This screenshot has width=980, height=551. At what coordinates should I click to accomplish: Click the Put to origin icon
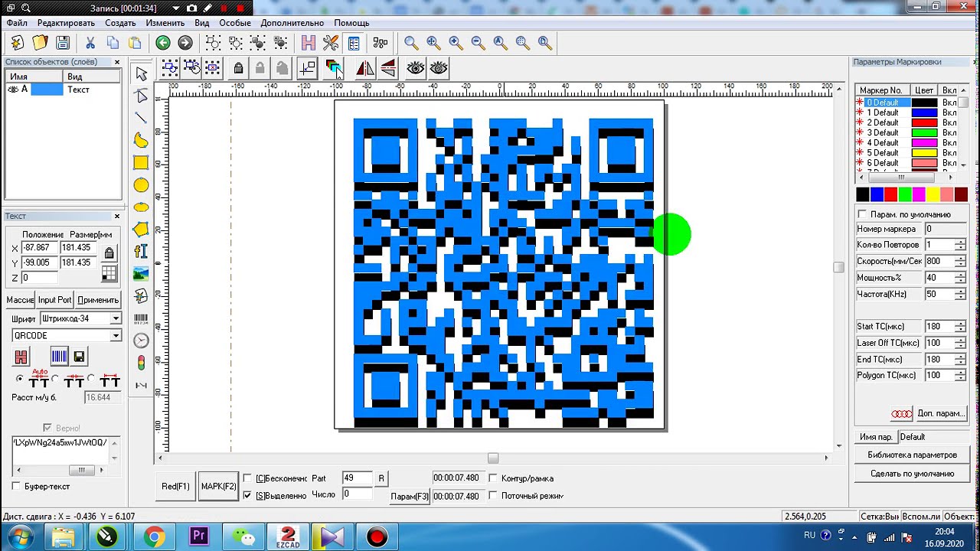pyautogui.click(x=307, y=68)
